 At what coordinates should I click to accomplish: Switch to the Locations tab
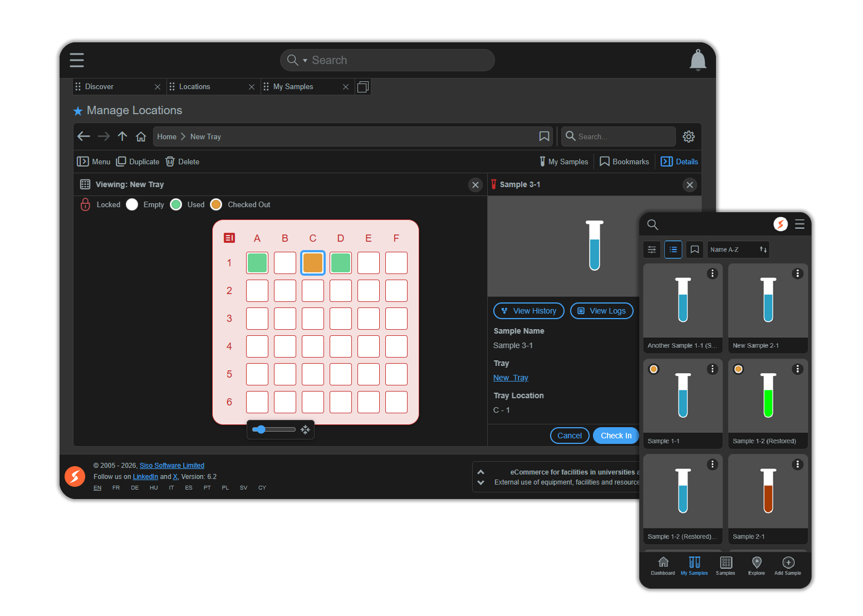[194, 86]
